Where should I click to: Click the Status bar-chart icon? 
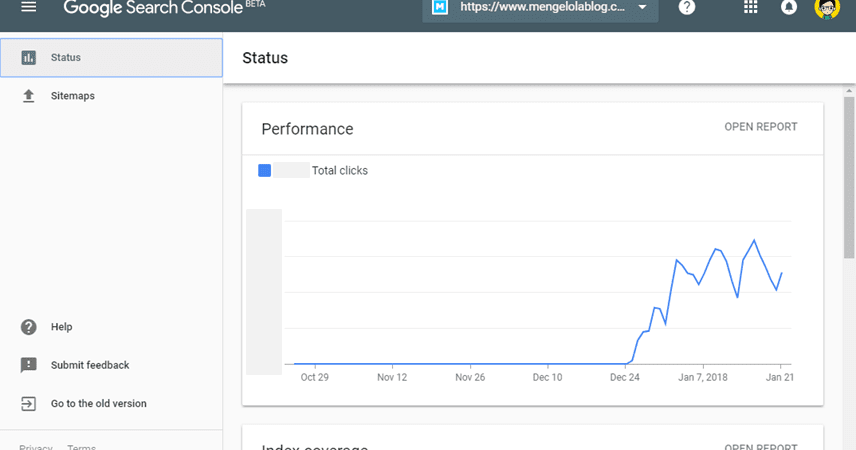pyautogui.click(x=29, y=58)
